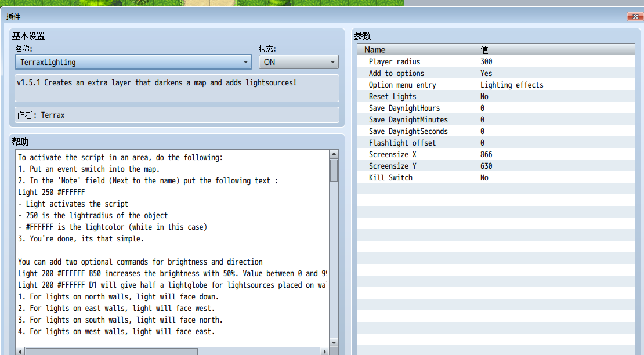Click the Lighting effects value cell
Image resolution: width=644 pixels, height=355 pixels.
click(512, 85)
